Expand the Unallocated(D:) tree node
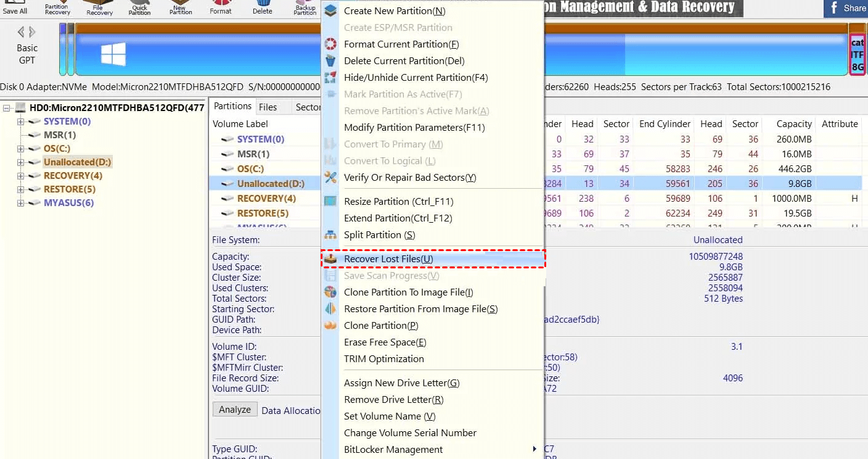 [20, 162]
